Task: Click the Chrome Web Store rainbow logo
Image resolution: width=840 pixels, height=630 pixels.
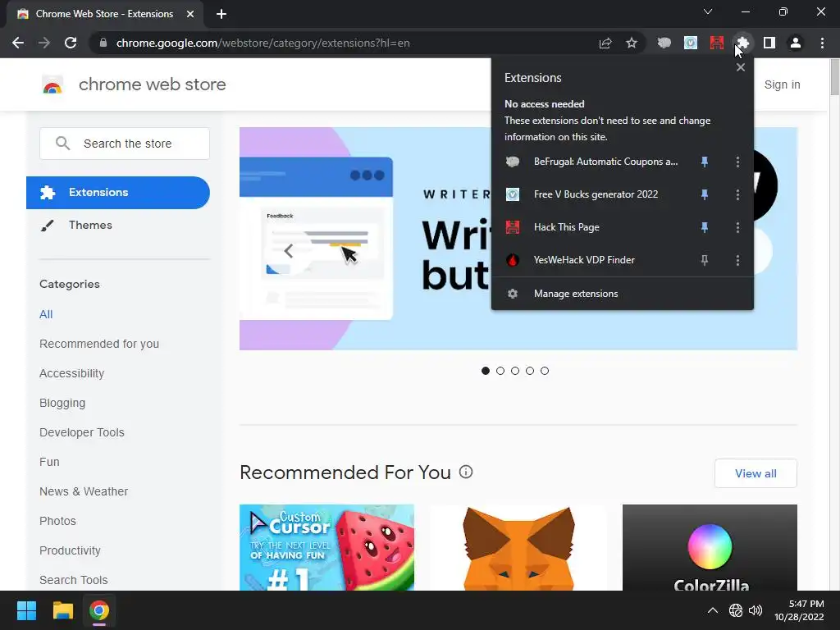Action: point(52,84)
